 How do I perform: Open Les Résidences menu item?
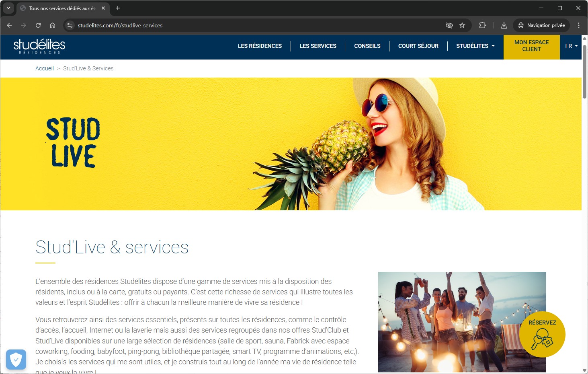click(260, 46)
